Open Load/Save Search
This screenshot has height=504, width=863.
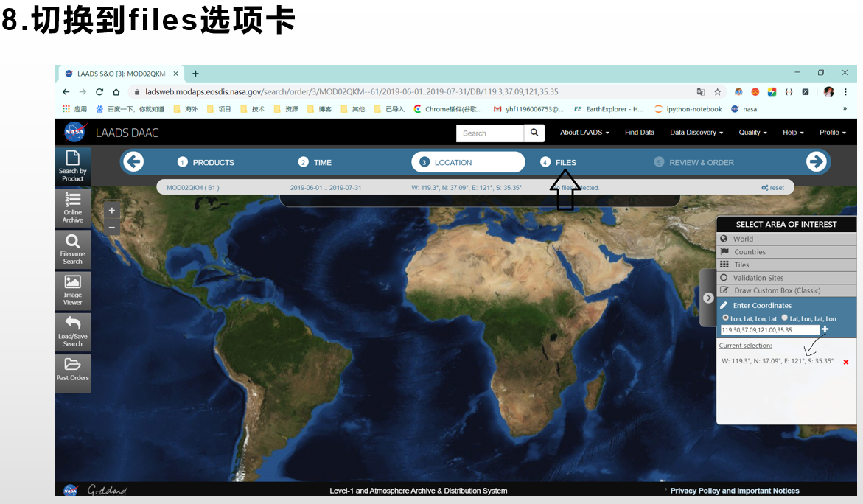coord(72,332)
